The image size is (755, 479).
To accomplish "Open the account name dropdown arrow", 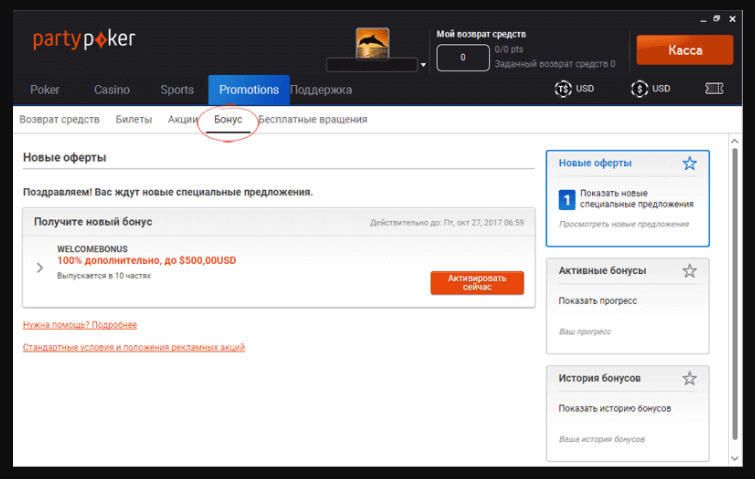I will coord(423,65).
